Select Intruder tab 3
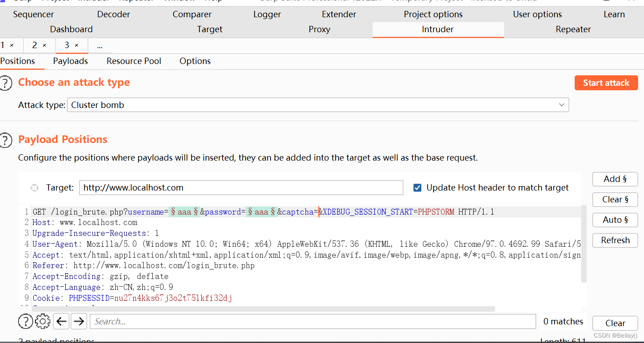644x343 pixels. point(67,45)
